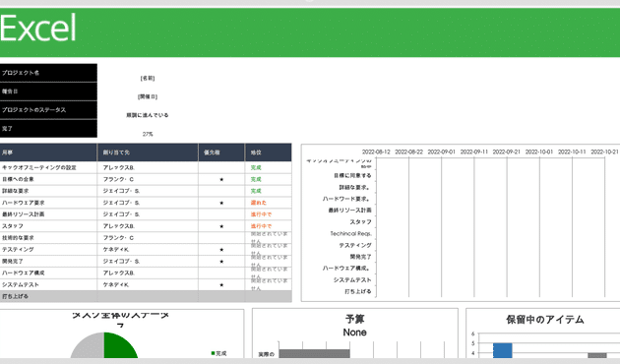
Task: Click the 2022-10-21 date on Gantt axis
Action: tap(604, 152)
